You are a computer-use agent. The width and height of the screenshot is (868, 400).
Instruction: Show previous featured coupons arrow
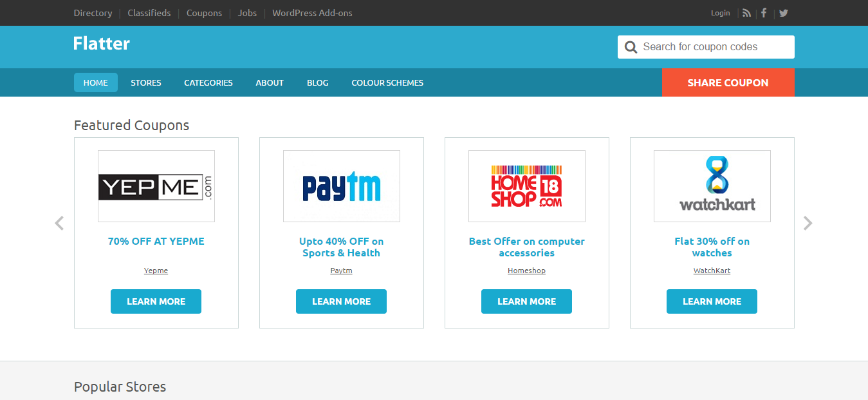pos(59,223)
